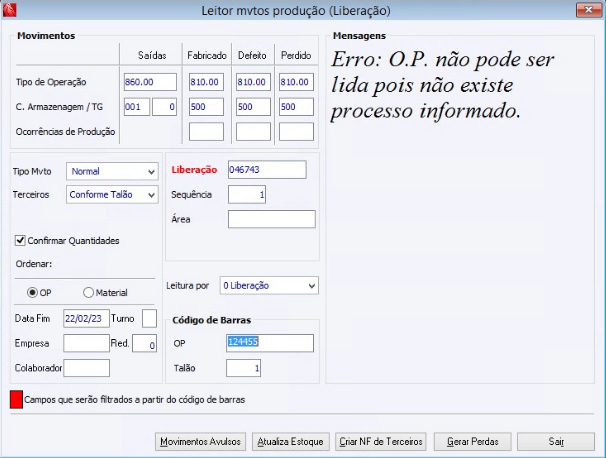Image resolution: width=606 pixels, height=458 pixels.
Task: Click the OP barcode field with 124455
Action: pos(270,343)
